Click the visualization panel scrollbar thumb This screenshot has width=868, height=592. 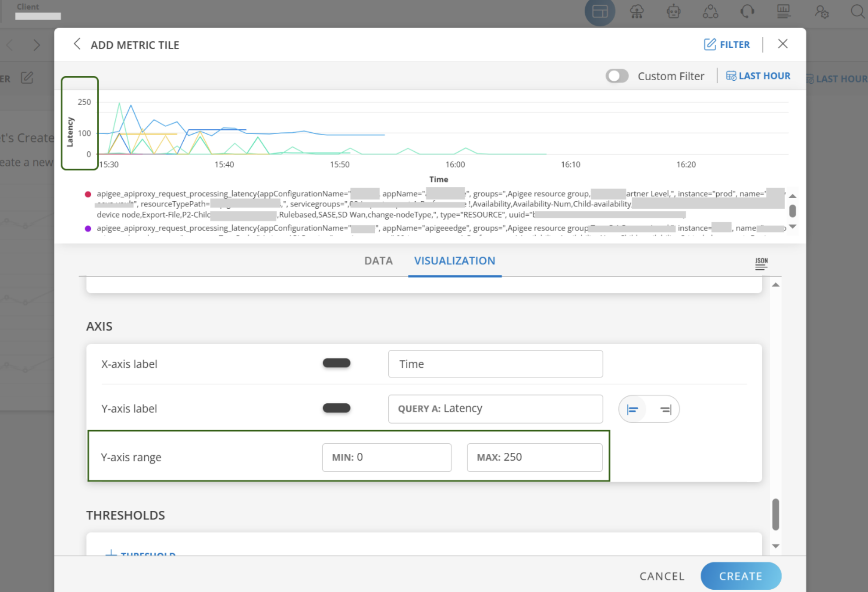(x=776, y=514)
